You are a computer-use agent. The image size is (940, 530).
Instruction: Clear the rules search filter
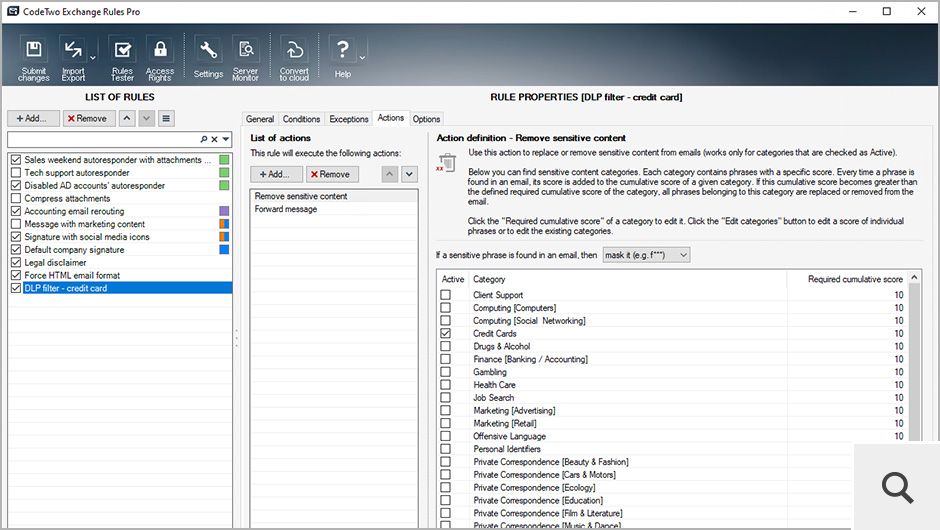coord(214,139)
